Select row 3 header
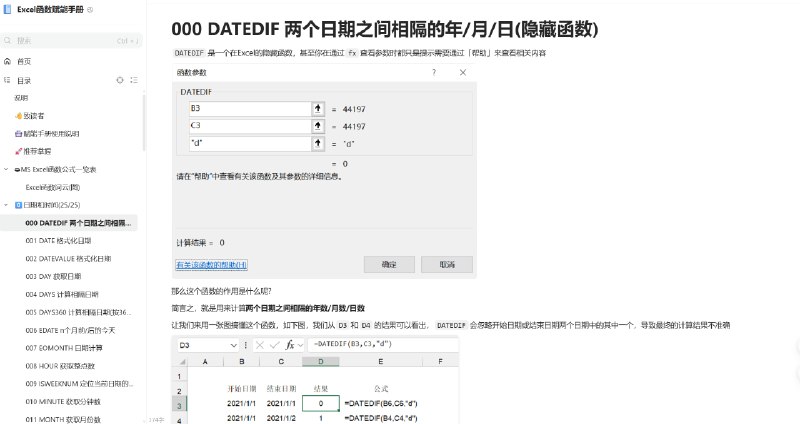This screenshot has width=800, height=424. 180,406
